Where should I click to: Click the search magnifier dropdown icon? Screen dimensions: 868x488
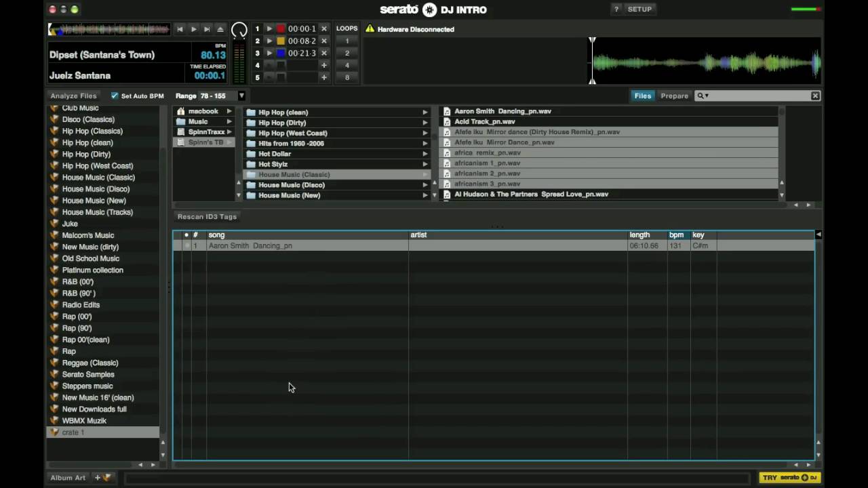pos(703,96)
